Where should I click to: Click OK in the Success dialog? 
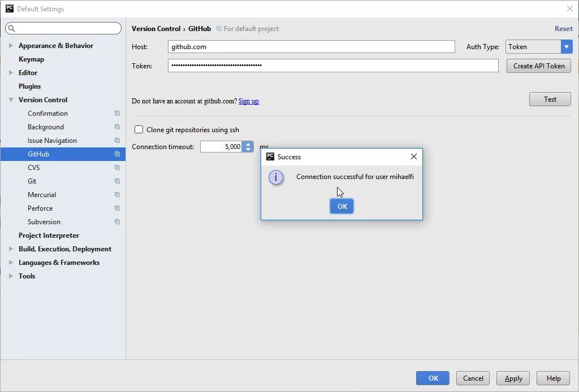click(x=342, y=206)
